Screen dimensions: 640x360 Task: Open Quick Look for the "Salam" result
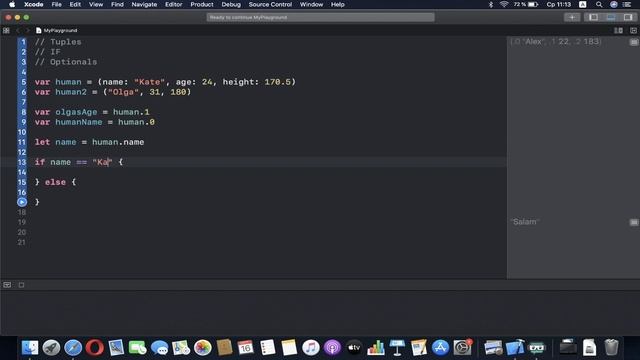634,222
